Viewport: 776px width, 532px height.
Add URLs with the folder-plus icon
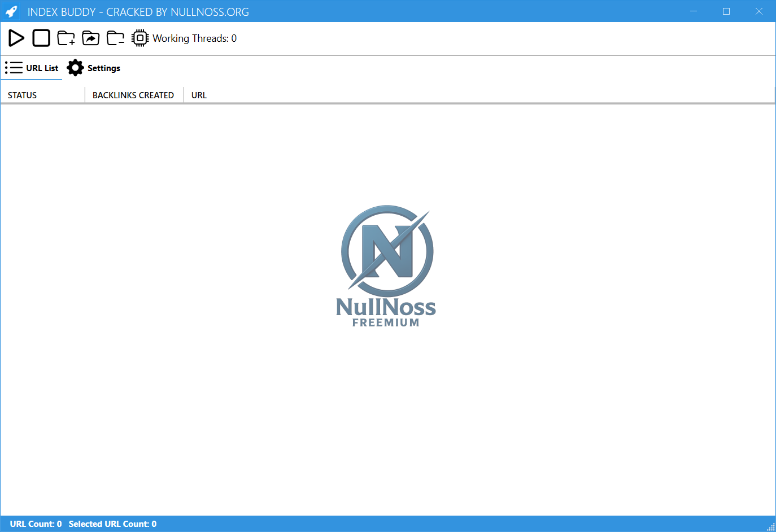pos(66,38)
